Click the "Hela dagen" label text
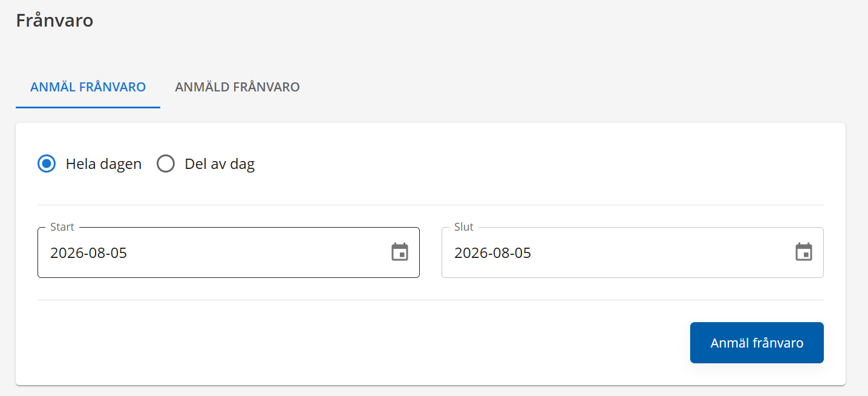868x396 pixels. (103, 164)
